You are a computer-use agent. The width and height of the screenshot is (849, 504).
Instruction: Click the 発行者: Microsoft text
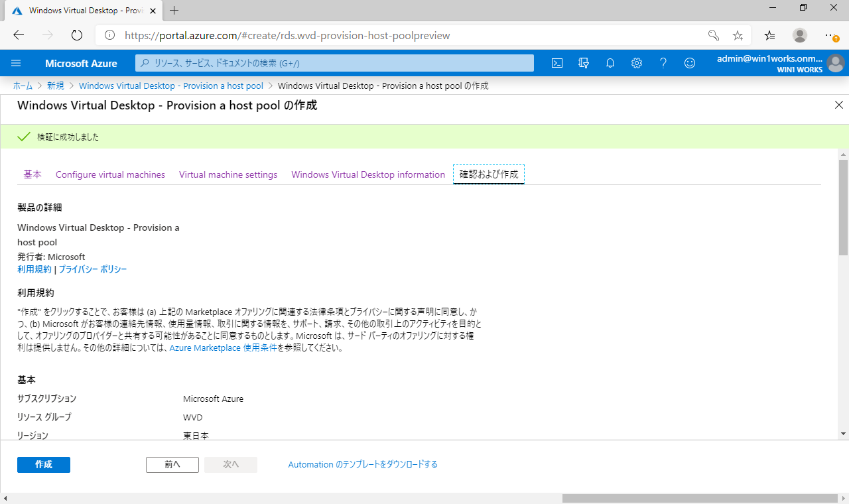click(51, 257)
